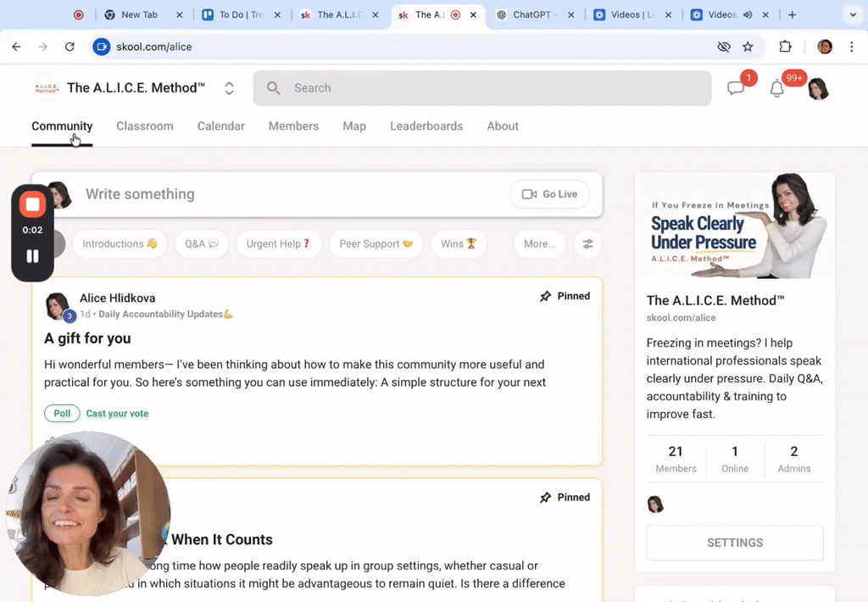Mute the audio-playing Videos tab

(x=748, y=15)
